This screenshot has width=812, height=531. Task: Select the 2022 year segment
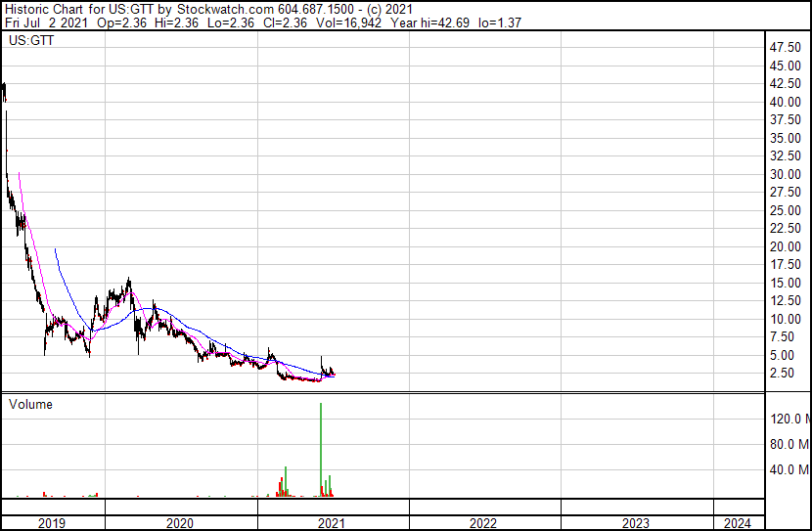pos(484,523)
